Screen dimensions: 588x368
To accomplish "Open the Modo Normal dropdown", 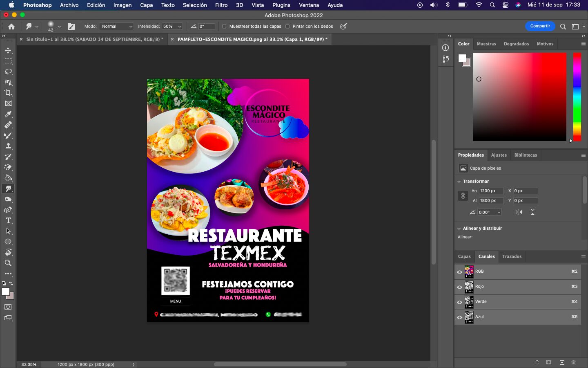I will (x=117, y=27).
